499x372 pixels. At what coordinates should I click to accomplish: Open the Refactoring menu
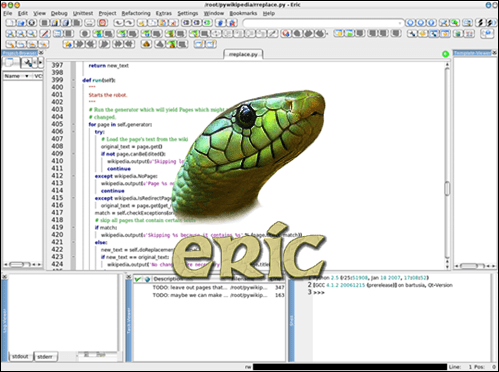tap(136, 13)
